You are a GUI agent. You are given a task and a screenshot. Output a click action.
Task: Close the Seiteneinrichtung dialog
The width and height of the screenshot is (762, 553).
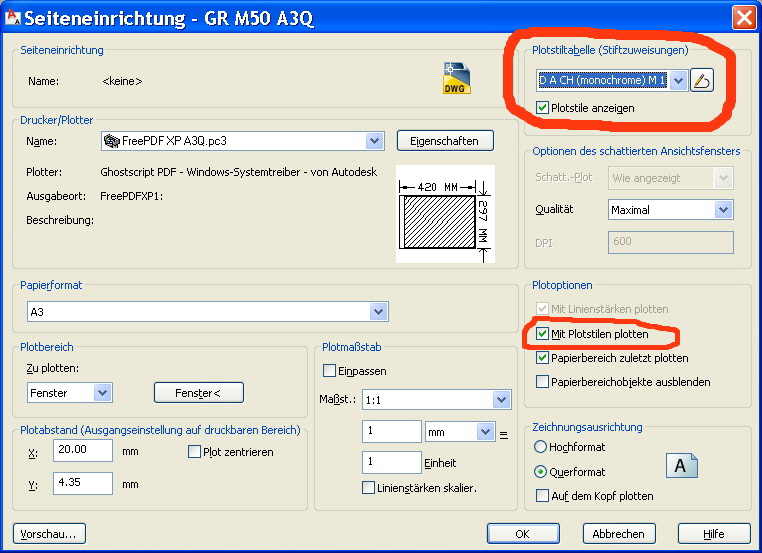click(744, 17)
